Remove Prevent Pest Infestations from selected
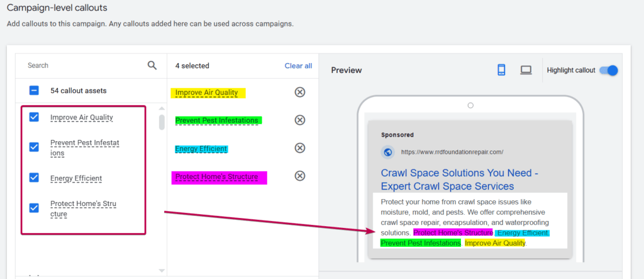Viewport: 644px width, 279px height. 300,120
